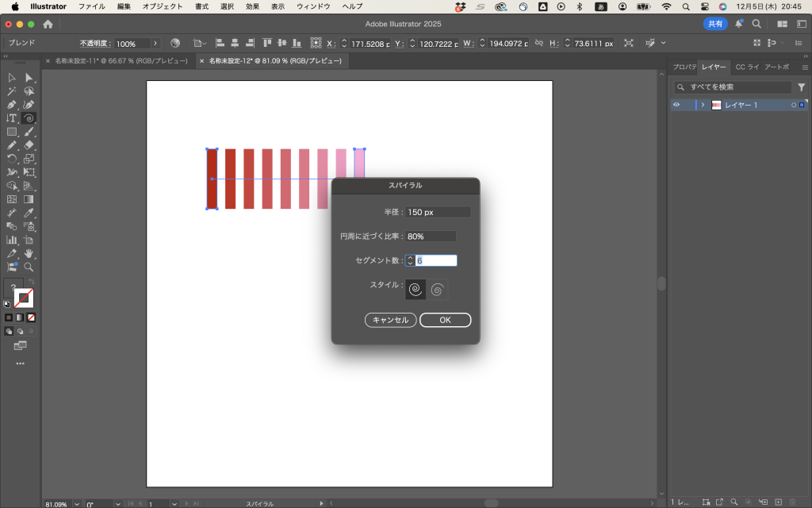Open the オブジェクト menu
The width and height of the screenshot is (812, 508).
coord(163,6)
